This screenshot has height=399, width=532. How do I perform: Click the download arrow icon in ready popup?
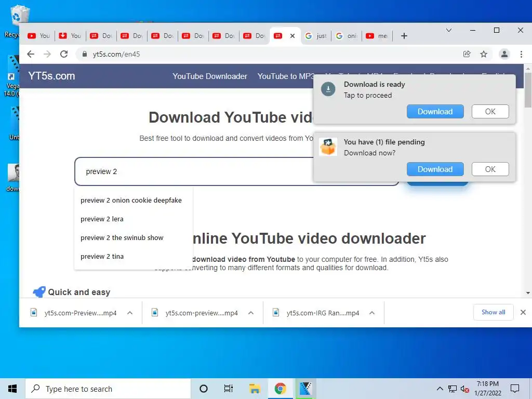pos(328,89)
